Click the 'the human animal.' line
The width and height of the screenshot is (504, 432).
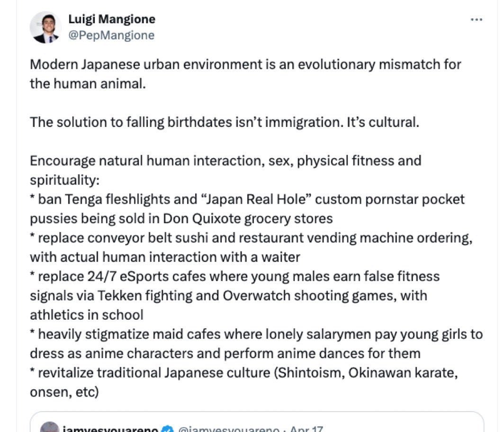point(88,84)
